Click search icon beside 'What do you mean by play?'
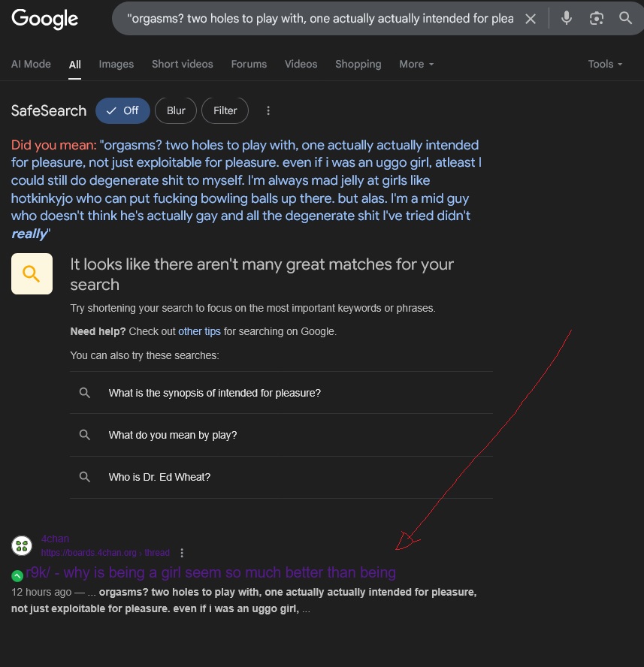Viewport: 644px width, 667px height. (x=85, y=435)
